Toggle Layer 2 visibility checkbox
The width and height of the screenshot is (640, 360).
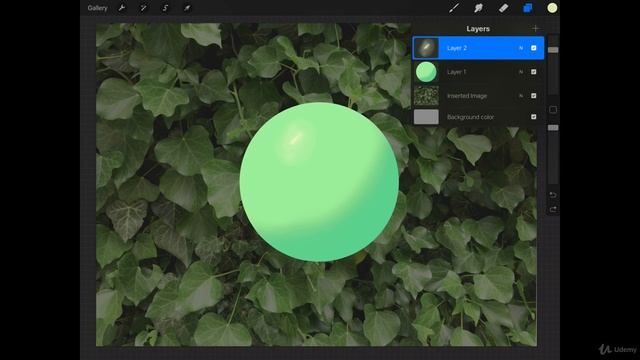(x=533, y=48)
